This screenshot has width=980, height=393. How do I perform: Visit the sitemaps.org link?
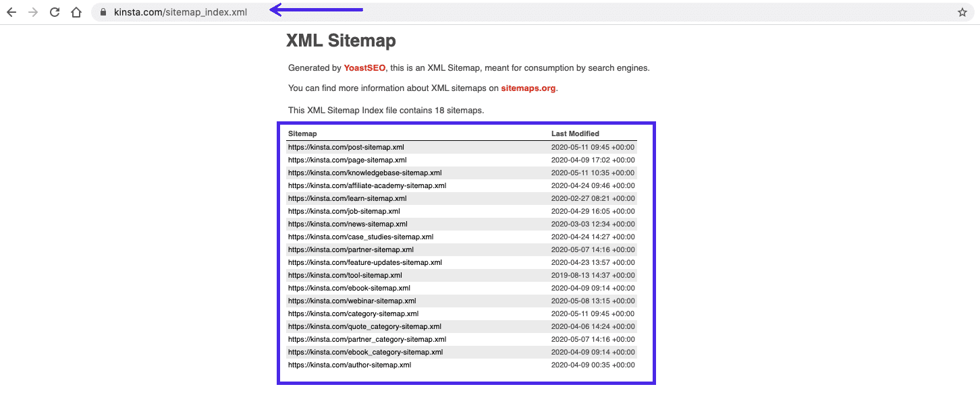pyautogui.click(x=528, y=88)
